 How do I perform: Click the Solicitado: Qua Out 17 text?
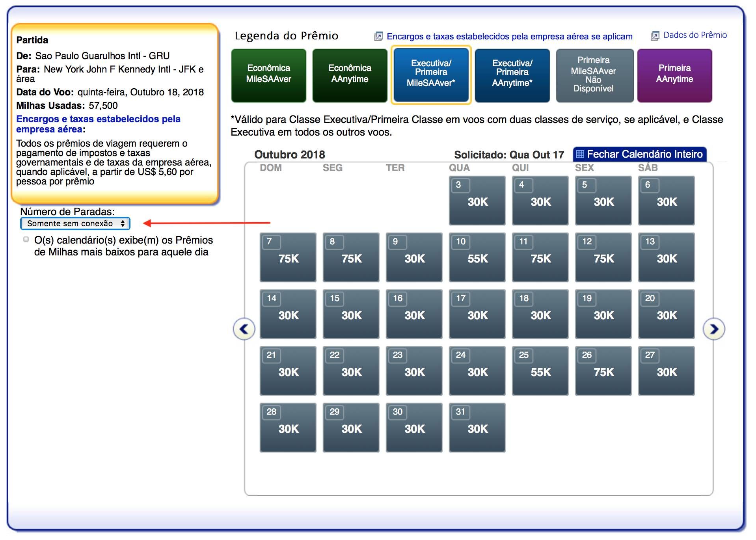pos(509,155)
